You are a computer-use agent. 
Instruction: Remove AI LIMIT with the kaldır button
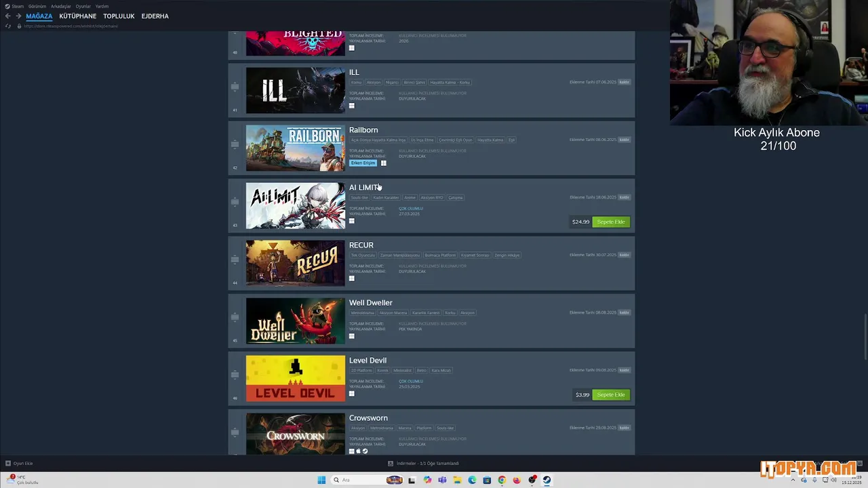click(x=624, y=197)
